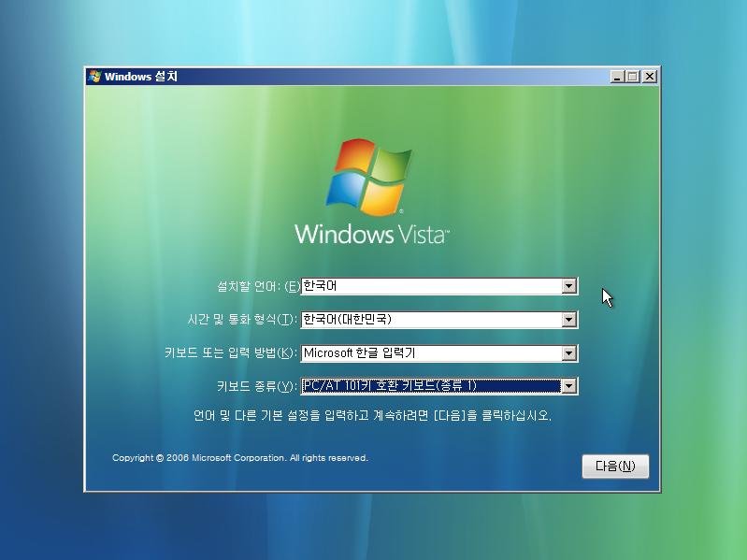
Task: Click the 한국어(대한민국) format field
Action: pos(430,320)
